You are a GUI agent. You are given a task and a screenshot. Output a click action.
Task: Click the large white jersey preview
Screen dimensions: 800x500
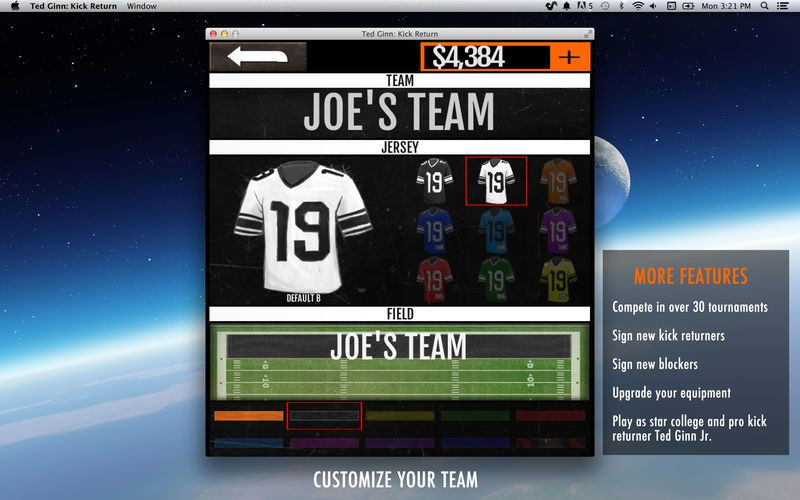[303, 227]
